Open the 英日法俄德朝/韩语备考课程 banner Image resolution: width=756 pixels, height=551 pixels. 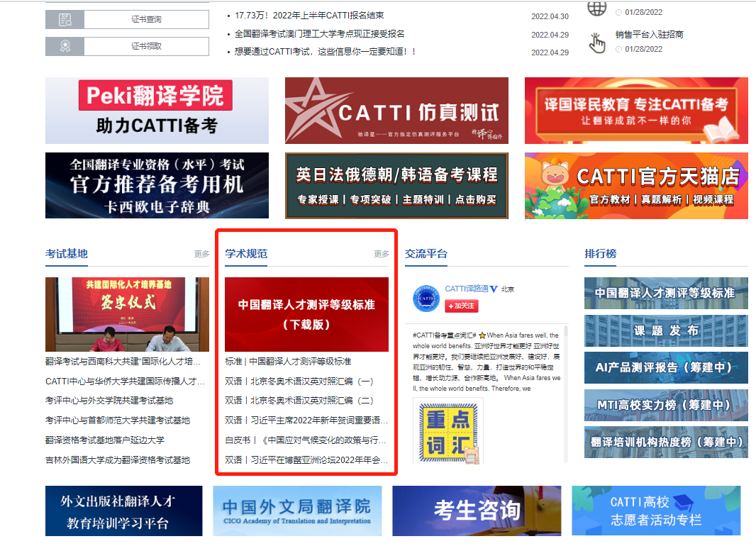pyautogui.click(x=397, y=186)
